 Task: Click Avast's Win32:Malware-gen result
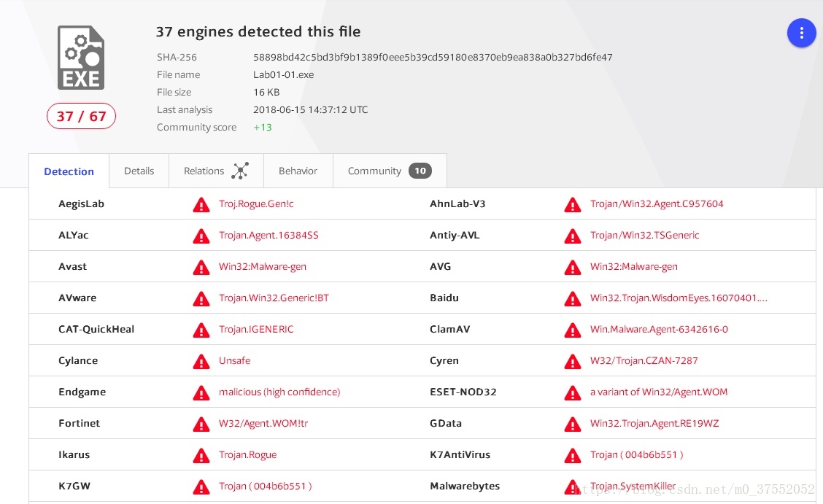click(x=263, y=266)
